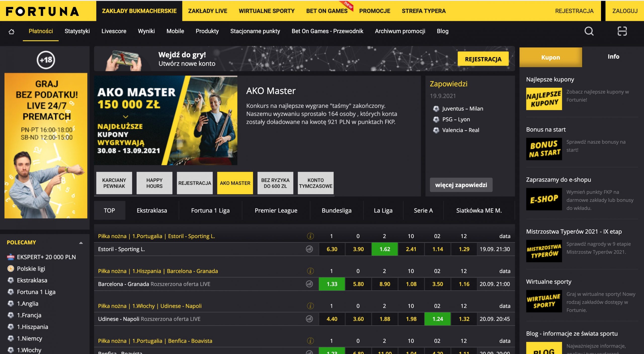The height and width of the screenshot is (354, 644).
Task: Click the yellow REJESTRACJA banner button
Action: pyautogui.click(x=483, y=59)
